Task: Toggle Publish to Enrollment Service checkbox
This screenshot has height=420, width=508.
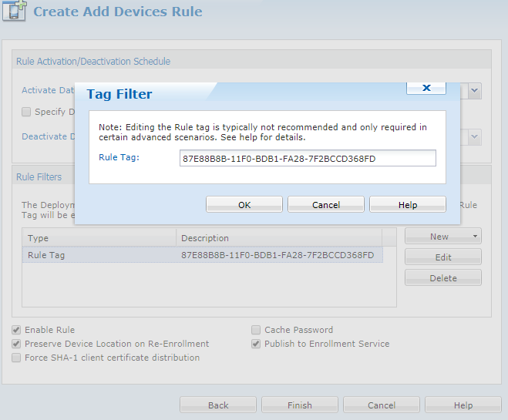Action: click(x=256, y=344)
